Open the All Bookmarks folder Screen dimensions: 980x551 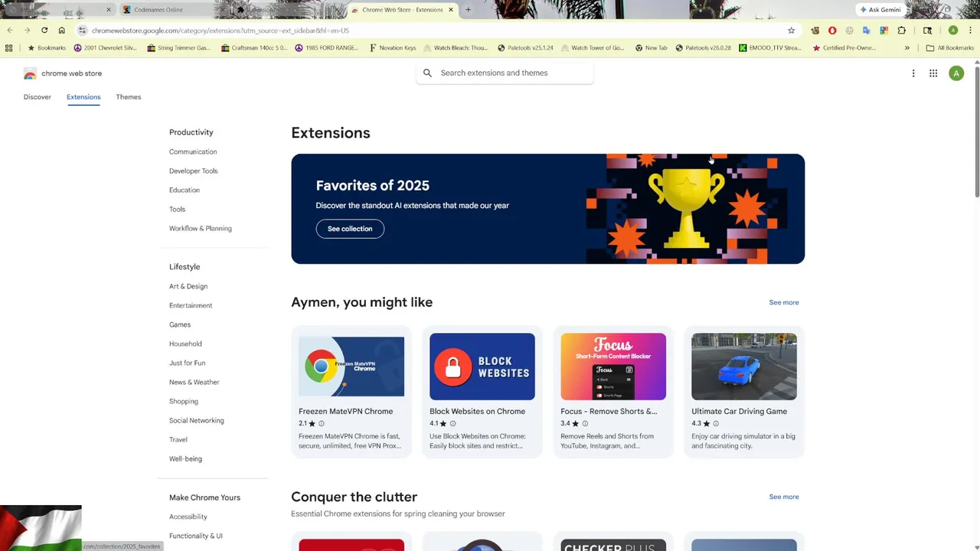[x=950, y=47]
